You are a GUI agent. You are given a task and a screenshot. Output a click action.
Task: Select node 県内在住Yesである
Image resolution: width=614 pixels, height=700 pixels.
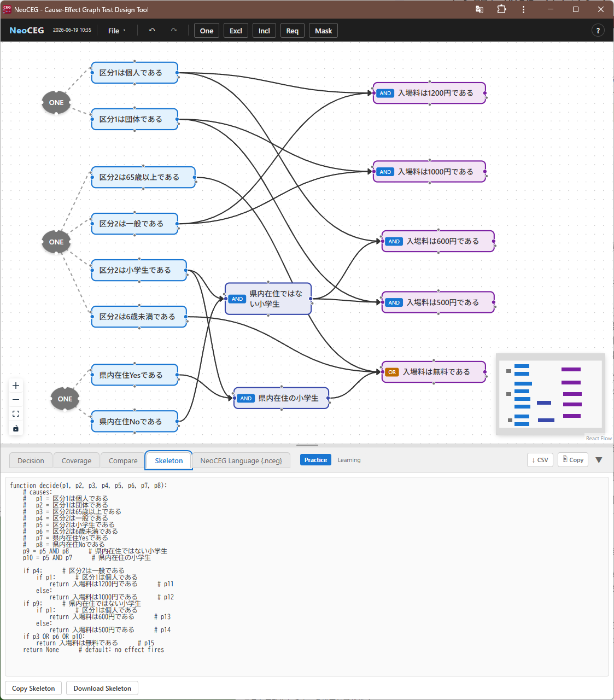coord(135,375)
